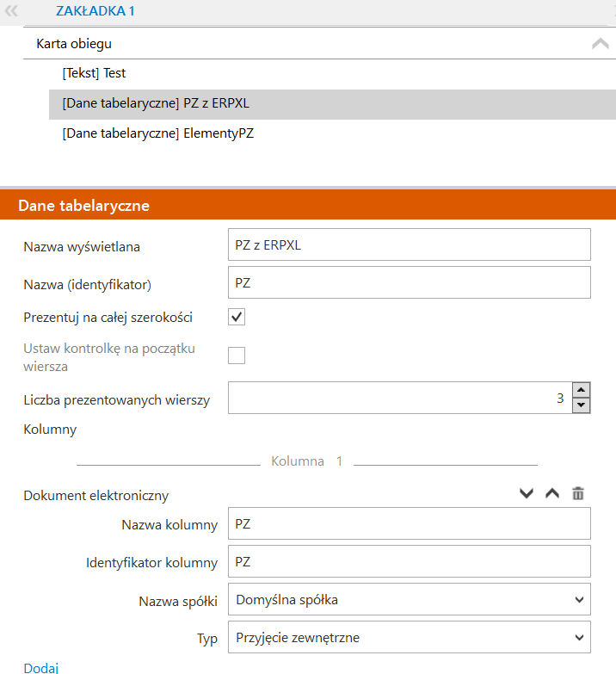This screenshot has height=674, width=616.
Task: Increase number of presented rows
Action: tap(582, 390)
